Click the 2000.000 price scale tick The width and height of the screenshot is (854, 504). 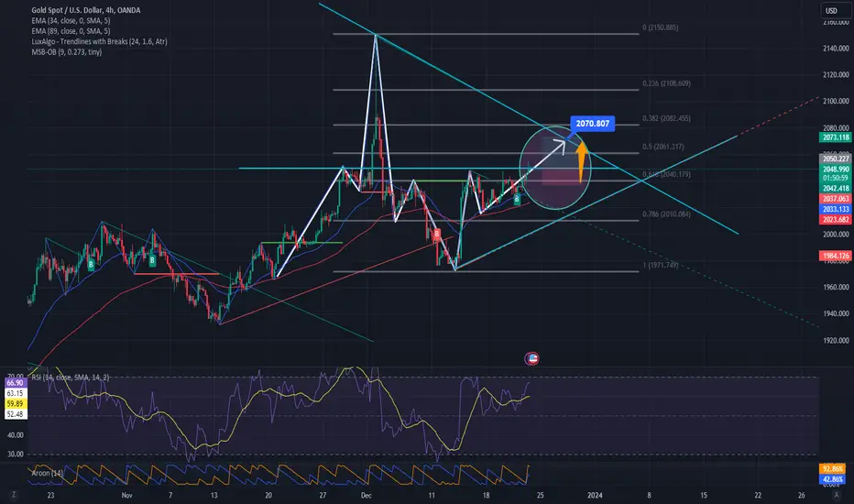pyautogui.click(x=836, y=235)
